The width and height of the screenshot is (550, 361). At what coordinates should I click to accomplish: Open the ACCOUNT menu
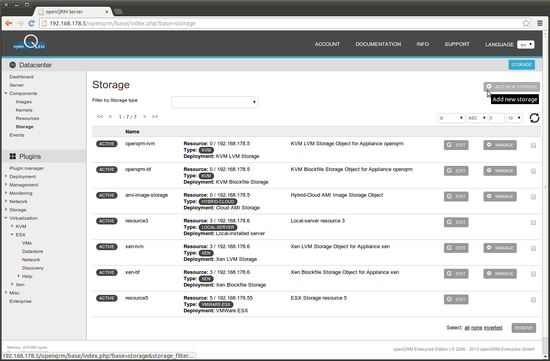click(327, 44)
